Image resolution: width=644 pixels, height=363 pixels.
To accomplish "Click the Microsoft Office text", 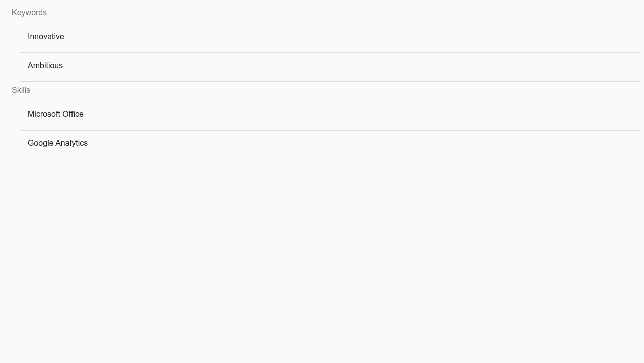I will 55,114.
